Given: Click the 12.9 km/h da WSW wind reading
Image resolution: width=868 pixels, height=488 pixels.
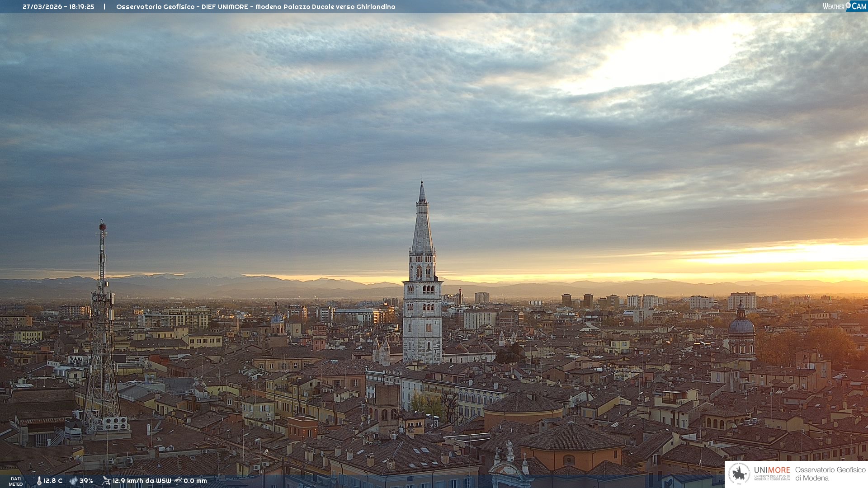Looking at the screenshot, I should [x=142, y=481].
